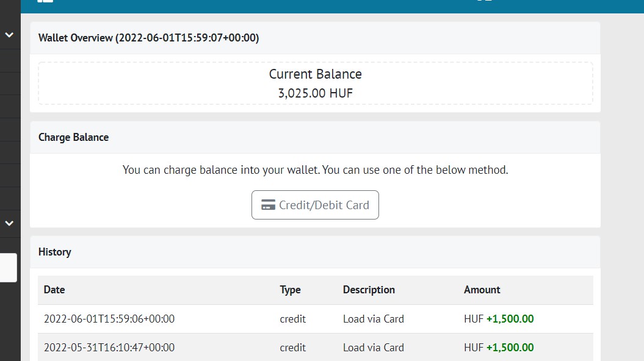Click the Current Balance label
644x361 pixels.
(x=315, y=74)
